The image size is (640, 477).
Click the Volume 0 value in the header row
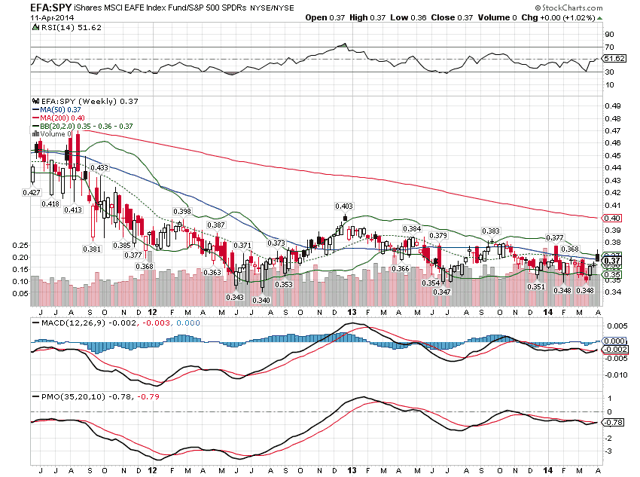tap(497, 18)
